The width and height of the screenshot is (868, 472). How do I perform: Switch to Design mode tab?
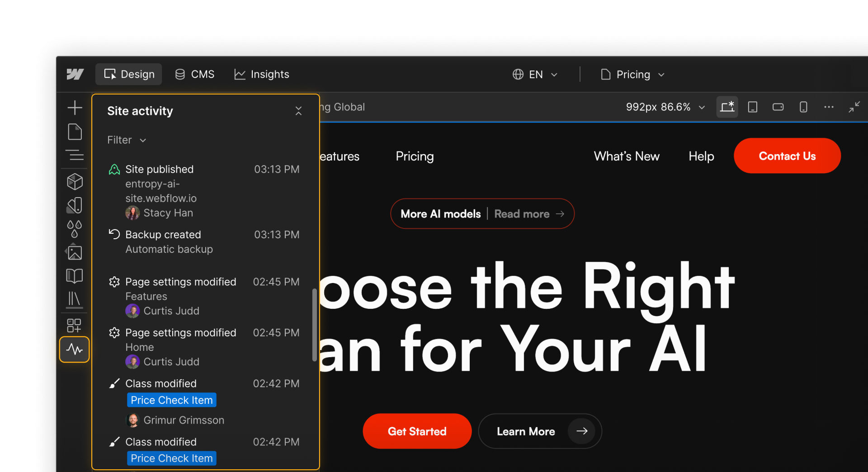pos(129,74)
